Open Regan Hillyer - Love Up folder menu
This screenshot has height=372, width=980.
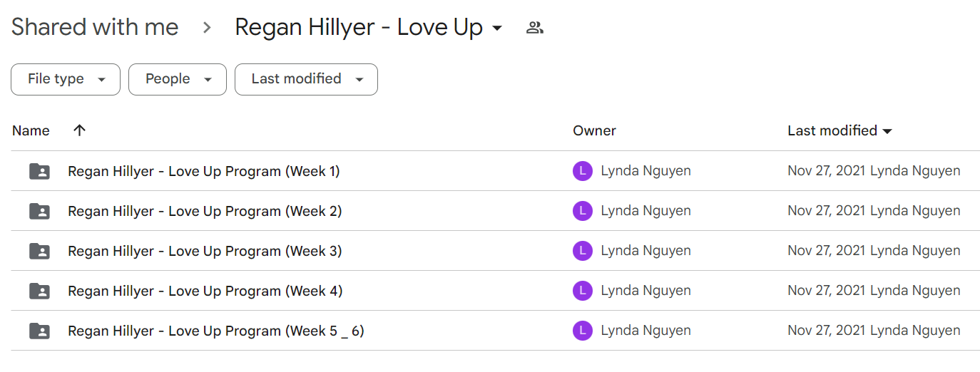click(x=369, y=28)
